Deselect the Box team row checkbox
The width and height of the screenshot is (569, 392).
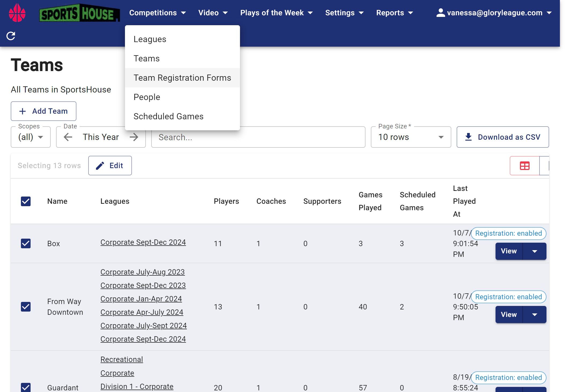(x=26, y=243)
